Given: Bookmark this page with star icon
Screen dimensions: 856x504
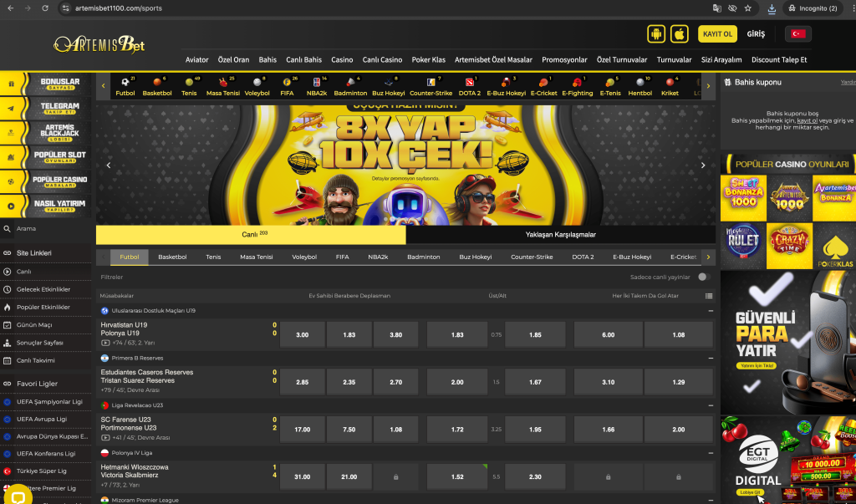Looking at the screenshot, I should point(748,8).
